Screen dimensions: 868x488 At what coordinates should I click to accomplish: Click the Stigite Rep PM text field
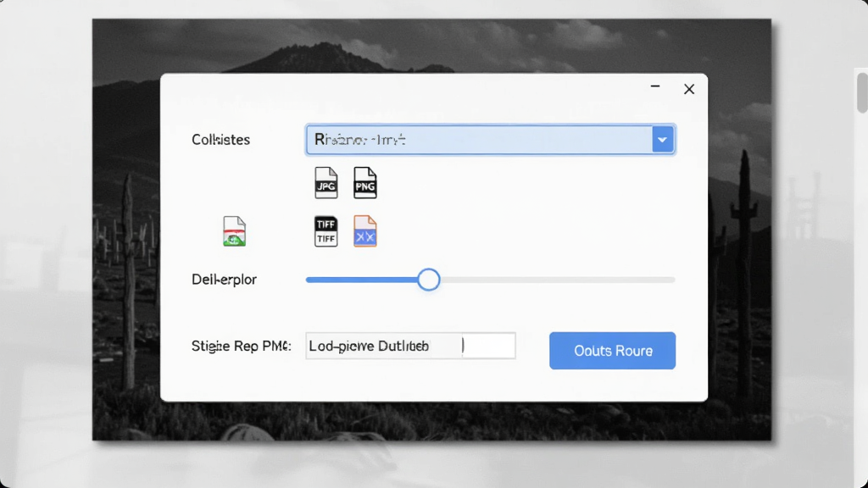410,346
